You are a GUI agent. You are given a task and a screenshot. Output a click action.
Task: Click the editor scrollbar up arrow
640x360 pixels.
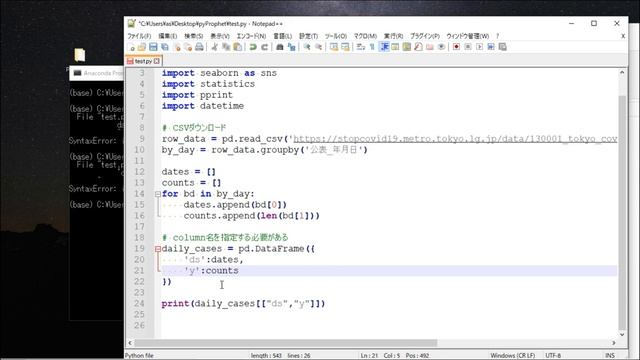pos(622,73)
